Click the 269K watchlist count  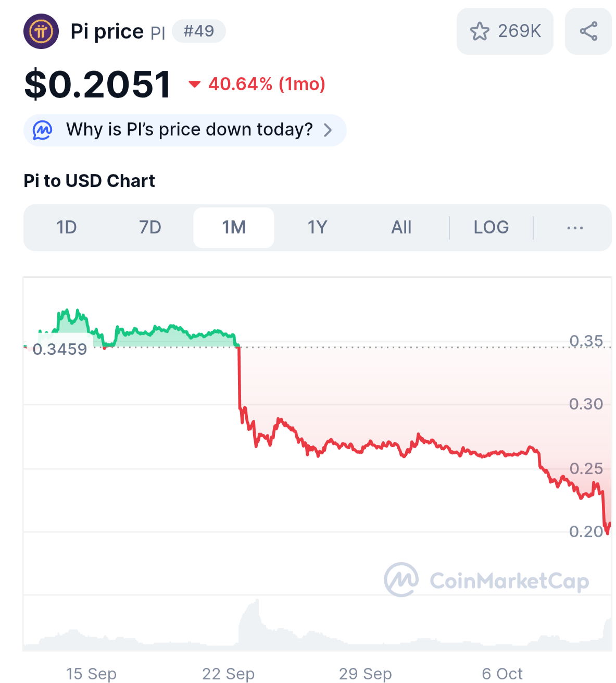519,31
